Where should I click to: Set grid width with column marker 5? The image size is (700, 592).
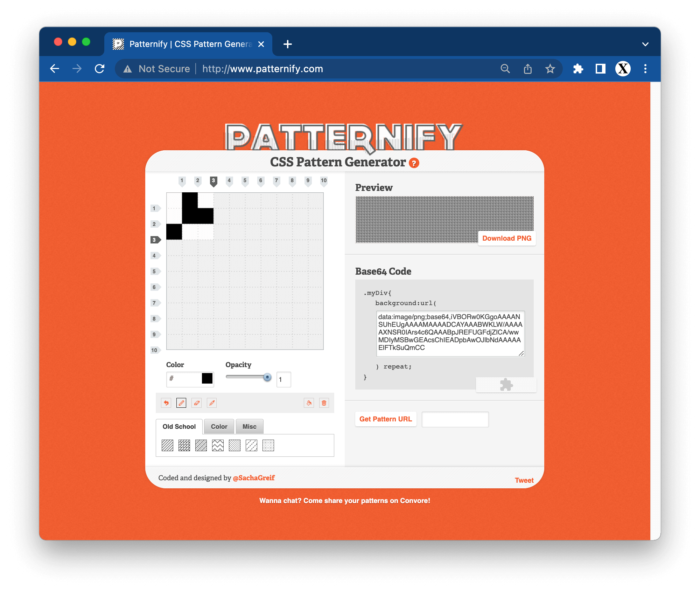(245, 181)
